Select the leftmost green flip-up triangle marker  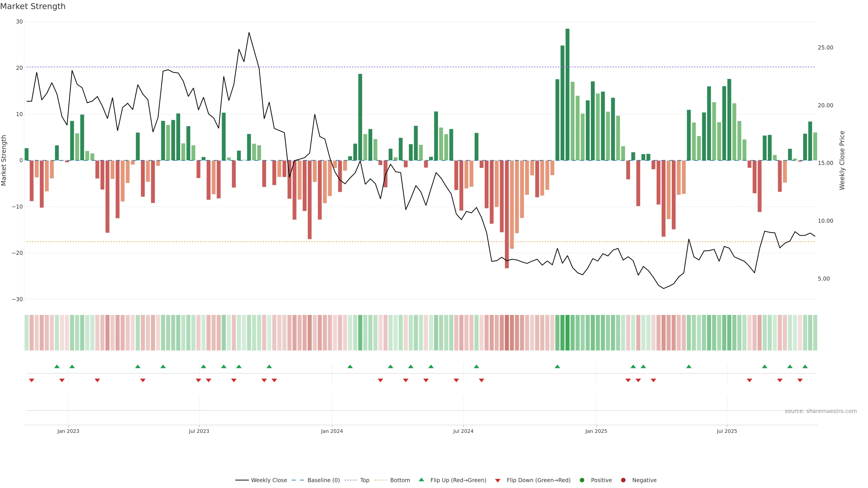tap(57, 366)
